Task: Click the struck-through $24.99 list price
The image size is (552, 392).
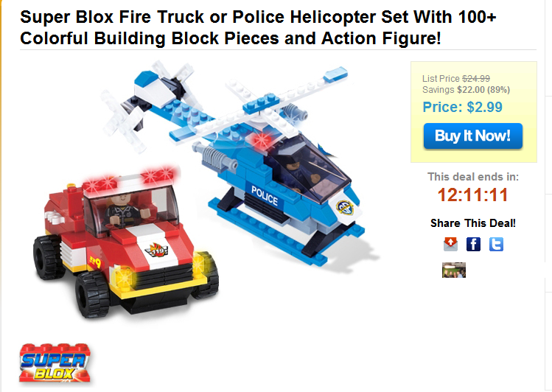Action: click(476, 78)
